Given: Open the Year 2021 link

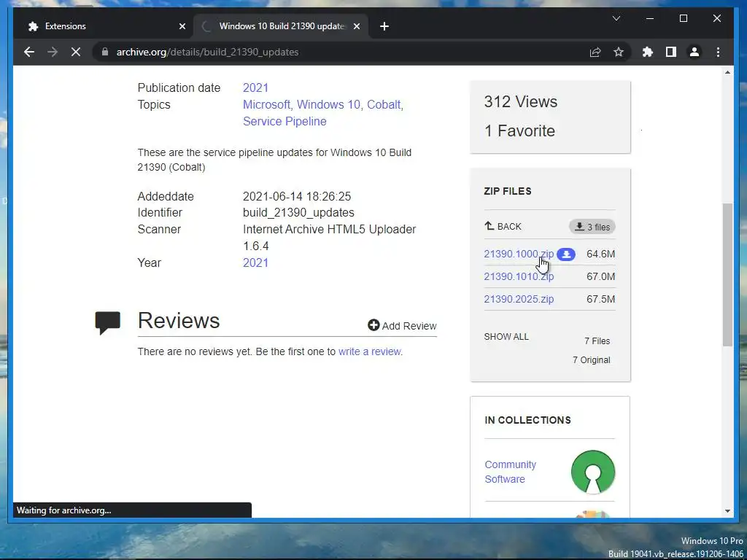Looking at the screenshot, I should (255, 262).
